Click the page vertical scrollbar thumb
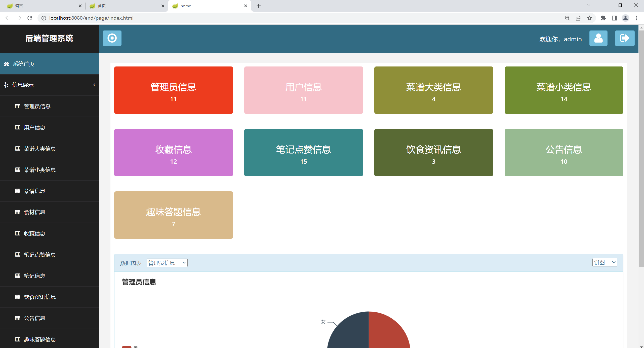 pyautogui.click(x=641, y=149)
